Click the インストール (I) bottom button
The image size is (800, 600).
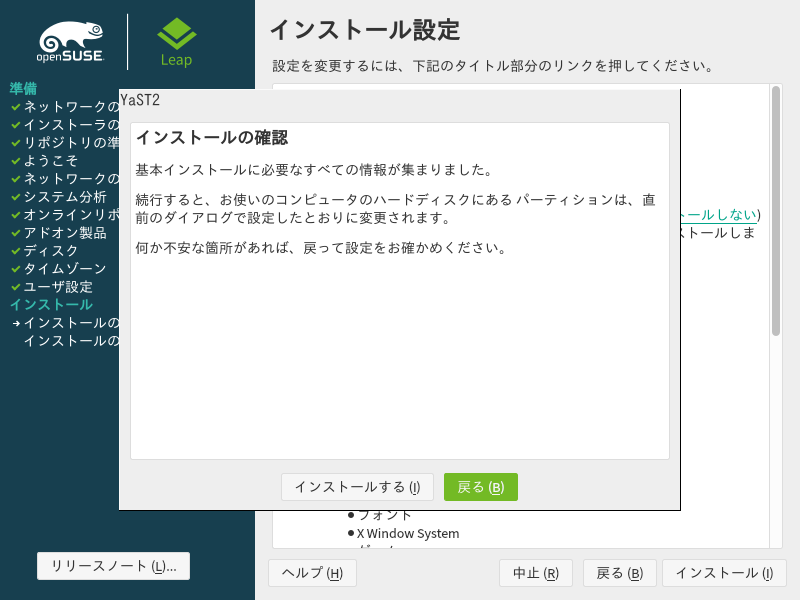[724, 573]
